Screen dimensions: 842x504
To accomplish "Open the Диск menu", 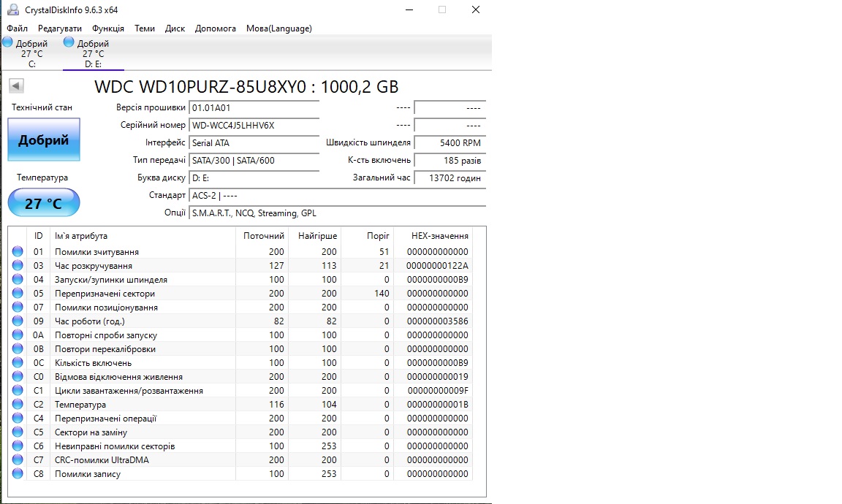I will coord(175,28).
